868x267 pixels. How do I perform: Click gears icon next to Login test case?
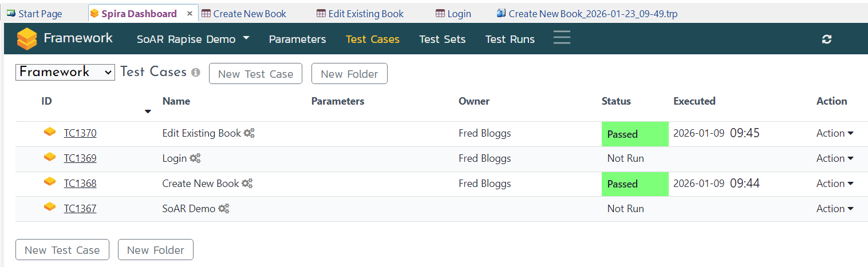pyautogui.click(x=195, y=158)
